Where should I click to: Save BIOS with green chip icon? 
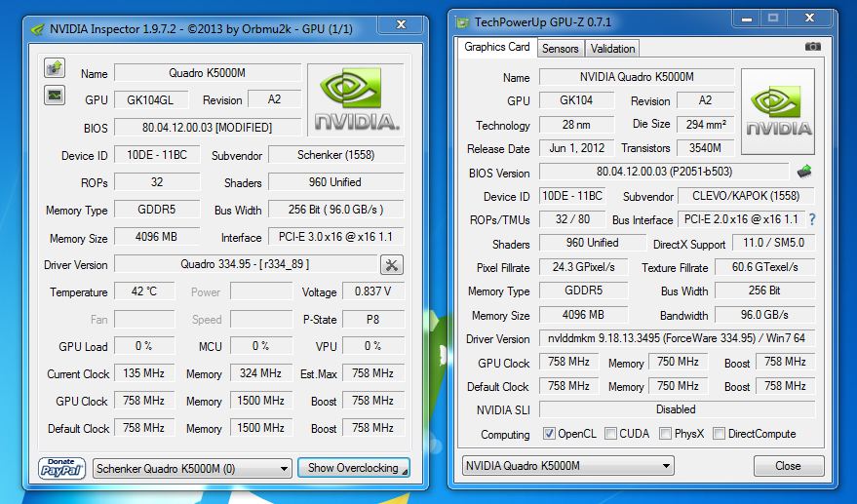pyautogui.click(x=804, y=172)
